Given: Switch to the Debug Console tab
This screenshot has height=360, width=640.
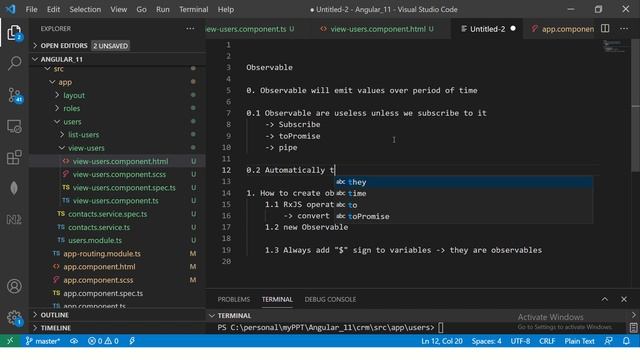Looking at the screenshot, I should (x=330, y=299).
